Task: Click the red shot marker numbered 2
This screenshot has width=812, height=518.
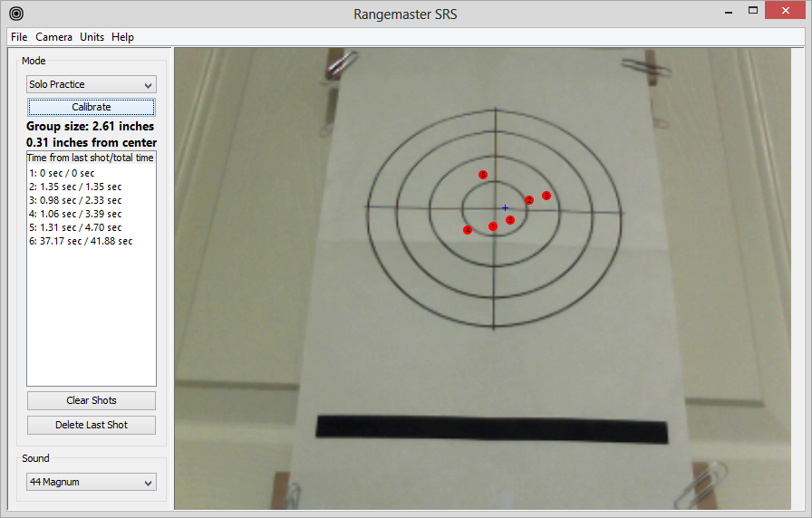Action: pos(529,200)
